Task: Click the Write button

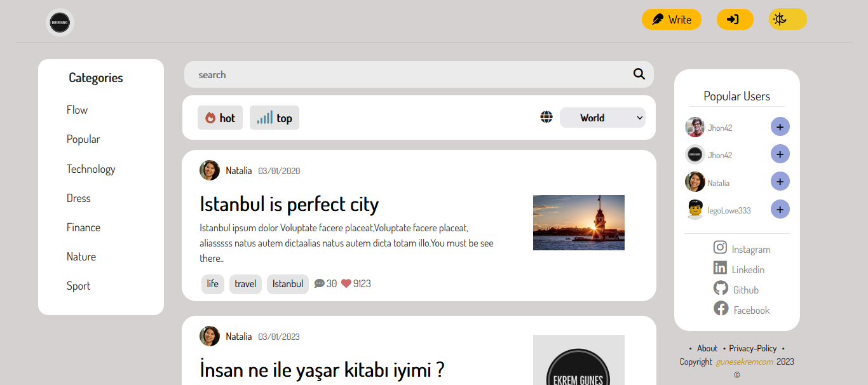Action: [x=672, y=19]
